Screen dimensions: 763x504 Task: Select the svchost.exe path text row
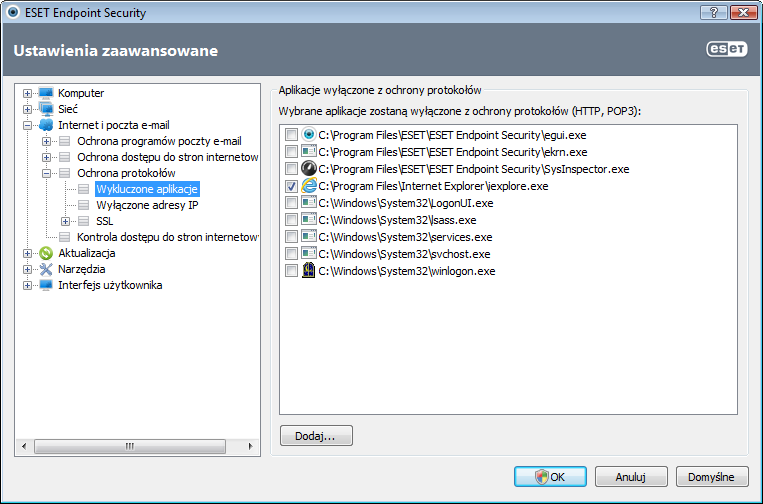(404, 254)
